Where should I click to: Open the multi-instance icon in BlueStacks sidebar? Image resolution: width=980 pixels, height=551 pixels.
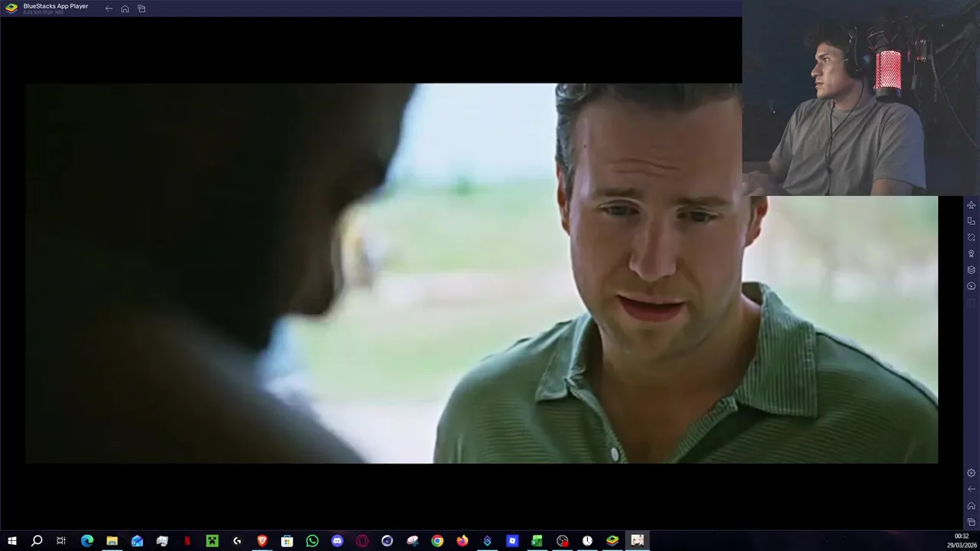[x=971, y=221]
